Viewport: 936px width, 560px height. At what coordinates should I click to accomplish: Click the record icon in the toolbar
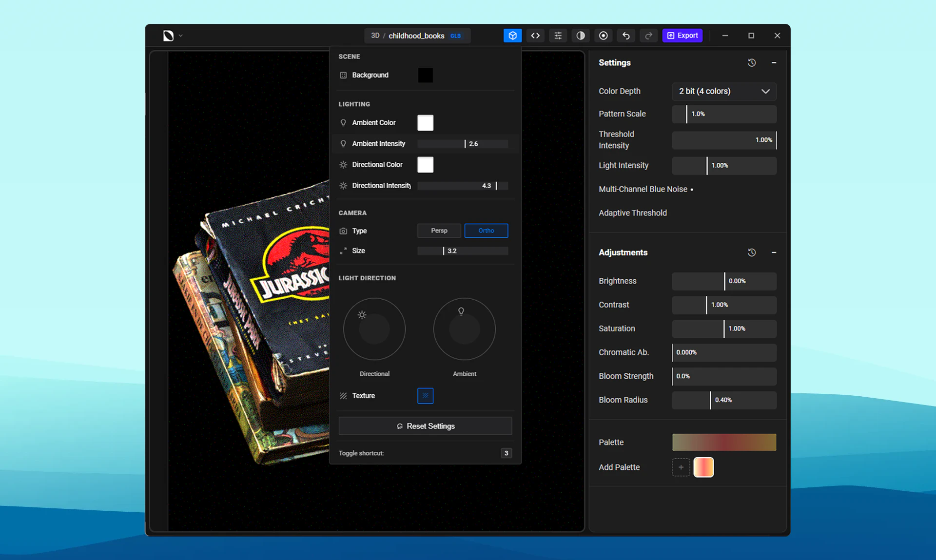click(603, 35)
